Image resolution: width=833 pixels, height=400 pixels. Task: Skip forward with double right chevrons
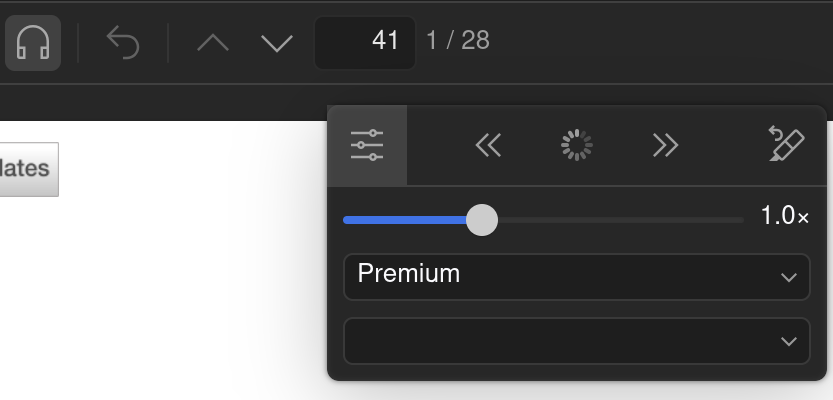tap(665, 145)
